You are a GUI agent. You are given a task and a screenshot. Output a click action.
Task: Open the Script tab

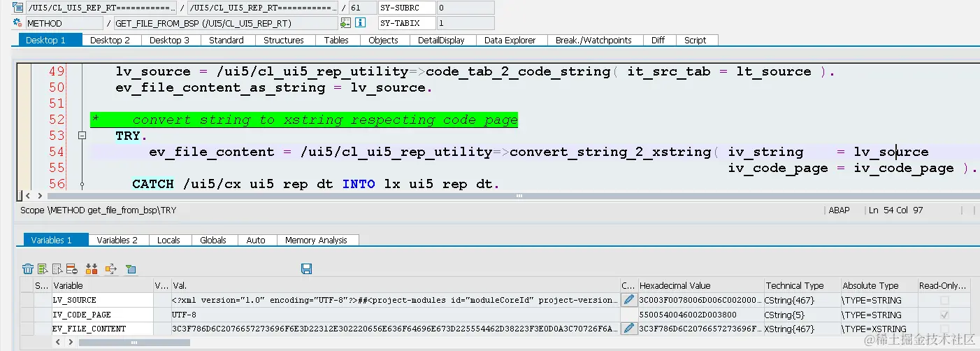pos(695,40)
